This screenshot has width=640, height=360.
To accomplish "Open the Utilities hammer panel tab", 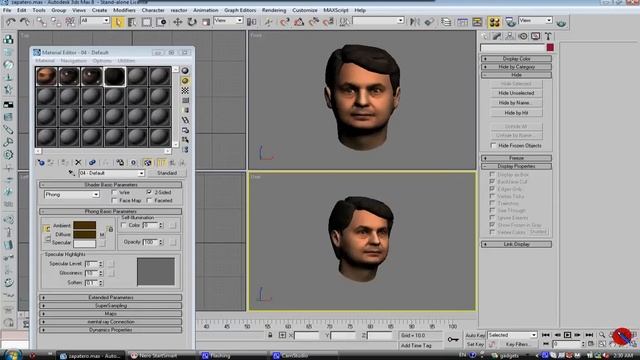I will point(548,36).
